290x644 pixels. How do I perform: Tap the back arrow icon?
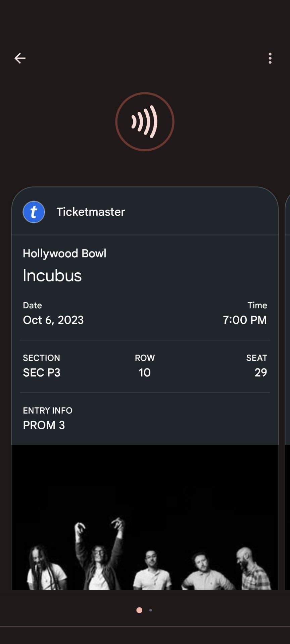(x=20, y=58)
